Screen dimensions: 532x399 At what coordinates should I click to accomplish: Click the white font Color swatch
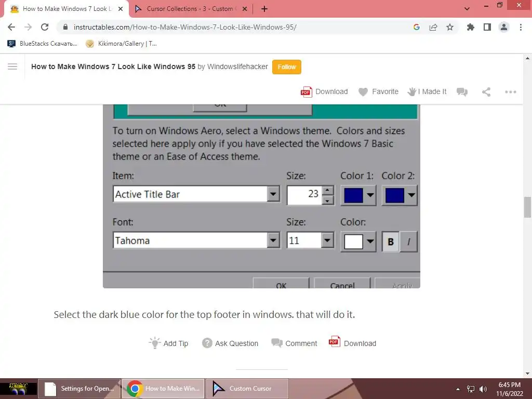click(353, 242)
